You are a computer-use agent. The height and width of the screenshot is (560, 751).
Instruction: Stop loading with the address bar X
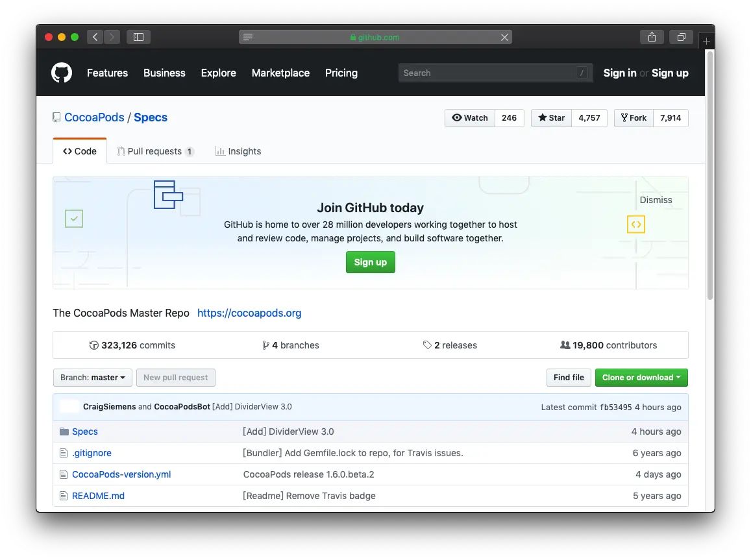tap(504, 38)
